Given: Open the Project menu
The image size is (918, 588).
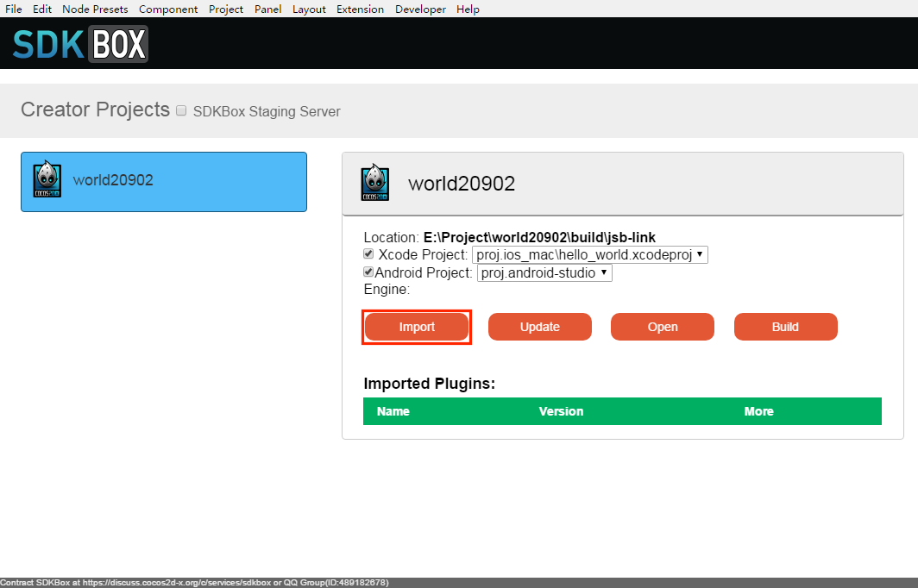Looking at the screenshot, I should [226, 9].
